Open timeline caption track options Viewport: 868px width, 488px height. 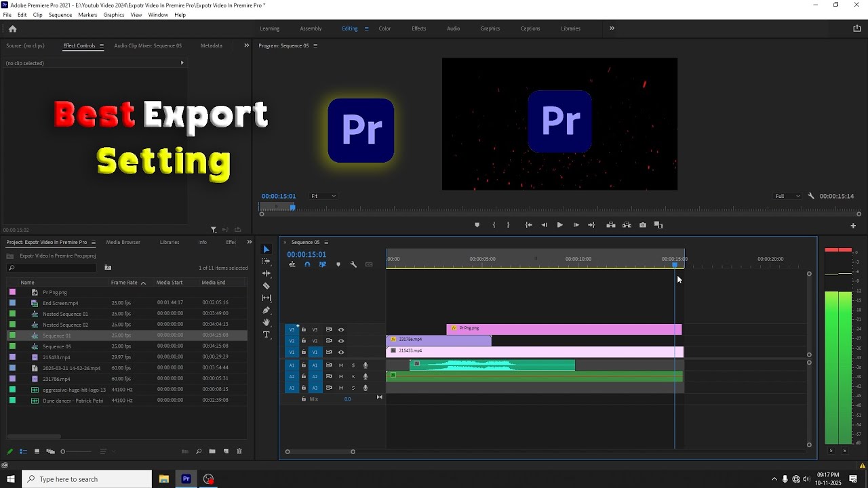(x=369, y=264)
